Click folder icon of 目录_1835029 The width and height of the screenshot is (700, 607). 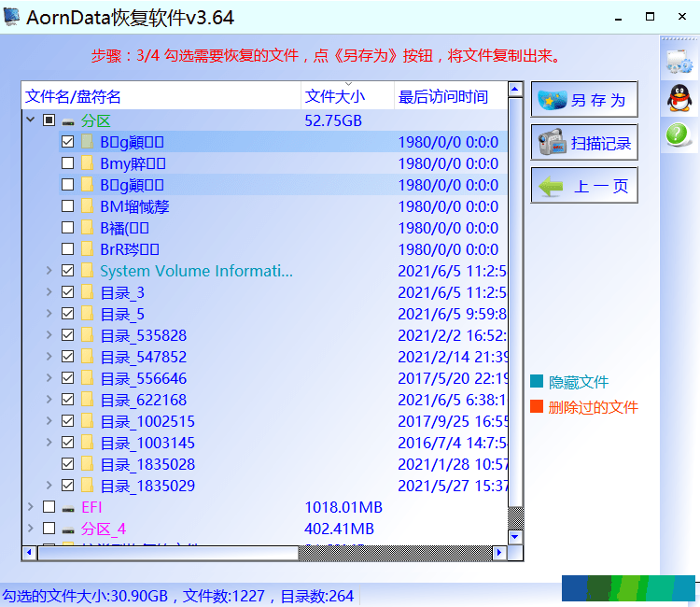pos(87,485)
